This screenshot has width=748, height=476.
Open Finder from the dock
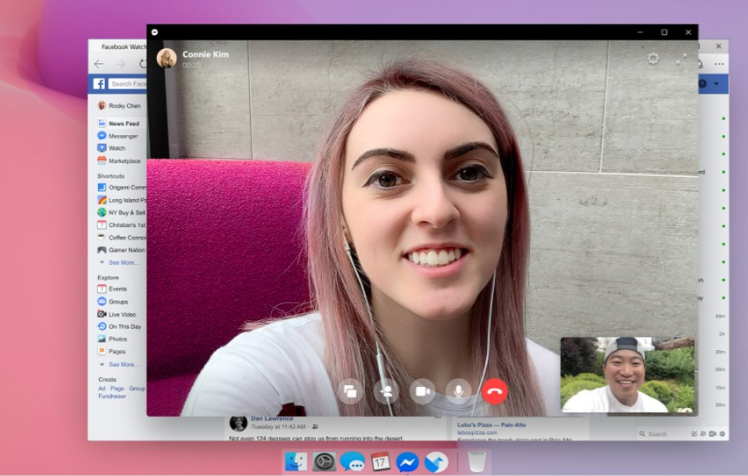point(296,462)
